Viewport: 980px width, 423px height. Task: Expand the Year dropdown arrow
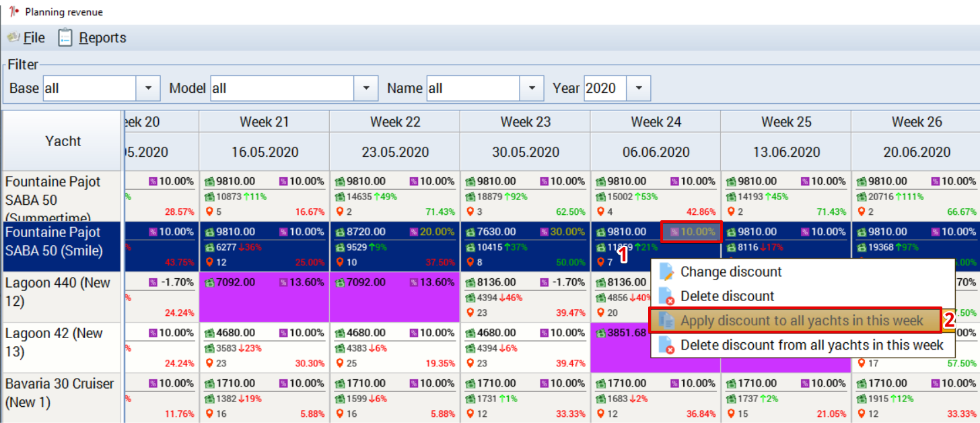point(638,88)
